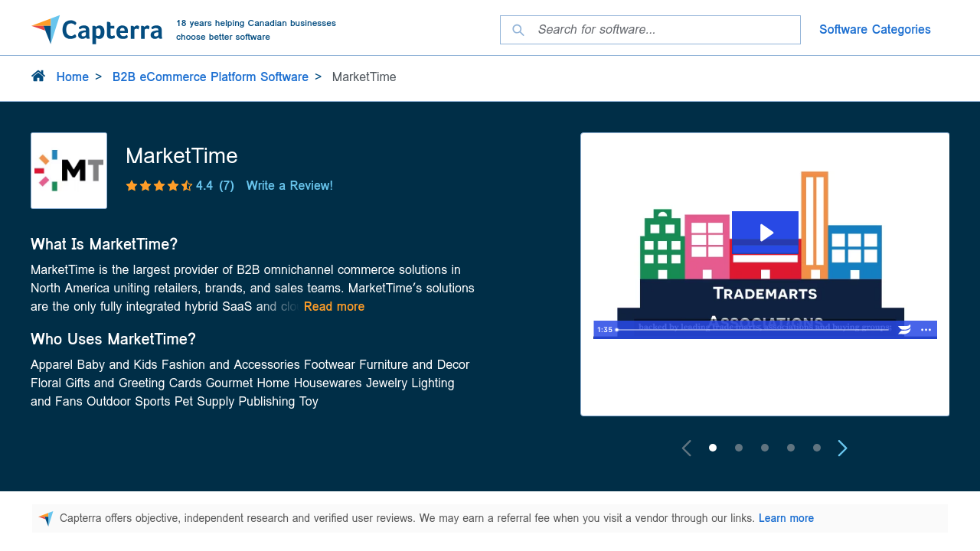Seek along the video progress bar

pos(753,330)
